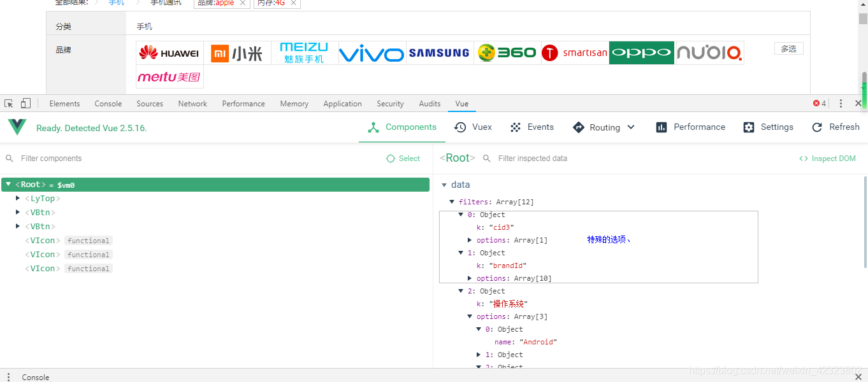Viewport: 868px width, 382px height.
Task: Toggle the device toolbar icon
Action: (25, 103)
